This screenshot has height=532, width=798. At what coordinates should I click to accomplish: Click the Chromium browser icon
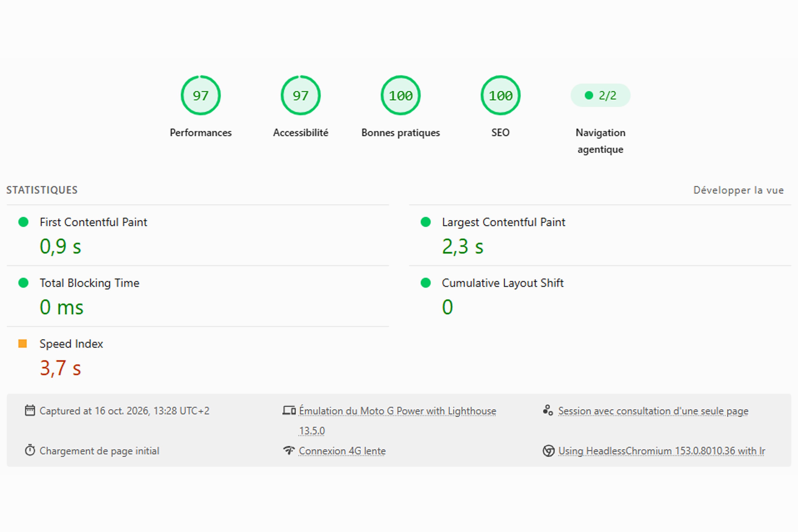(x=548, y=450)
